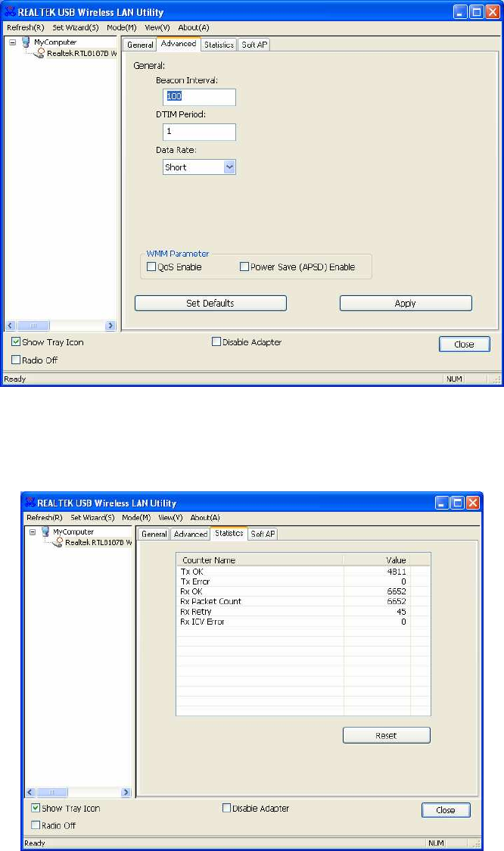Click the Apply button

[406, 304]
